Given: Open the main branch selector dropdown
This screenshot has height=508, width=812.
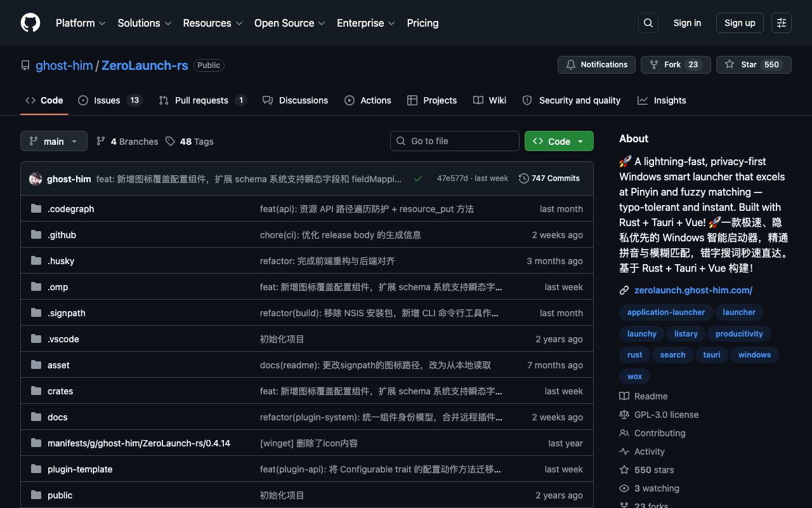Looking at the screenshot, I should coord(53,141).
